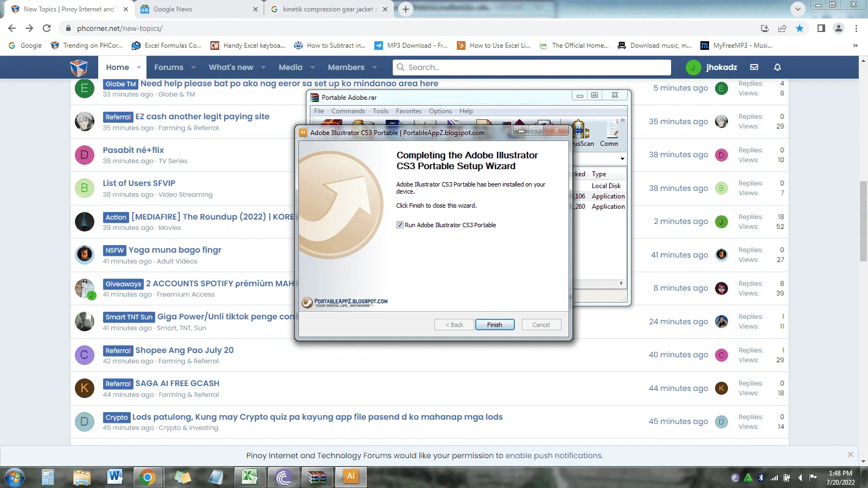Image resolution: width=868 pixels, height=488 pixels.
Task: Open Tools menu in WinRAR window
Action: (x=380, y=111)
